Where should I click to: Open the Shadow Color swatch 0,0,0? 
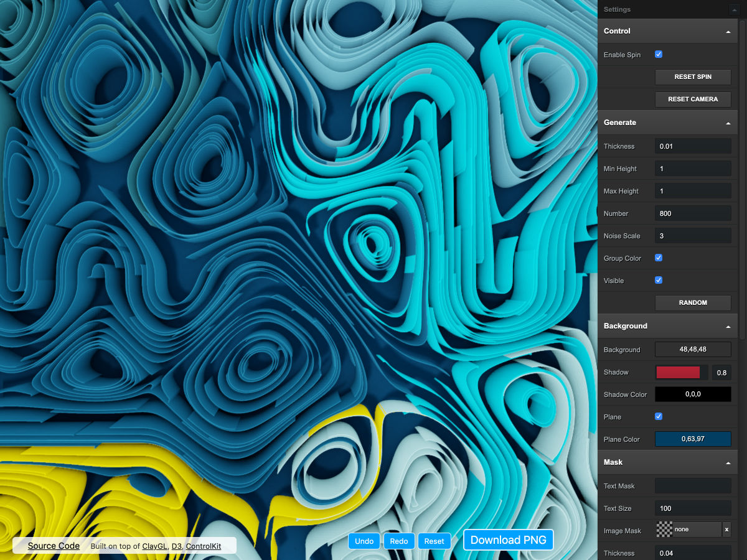[693, 394]
